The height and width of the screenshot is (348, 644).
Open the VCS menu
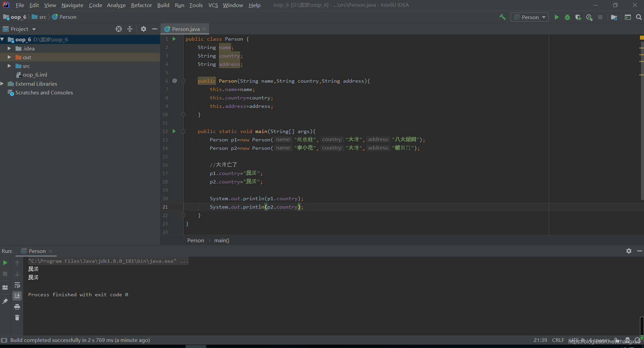213,5
